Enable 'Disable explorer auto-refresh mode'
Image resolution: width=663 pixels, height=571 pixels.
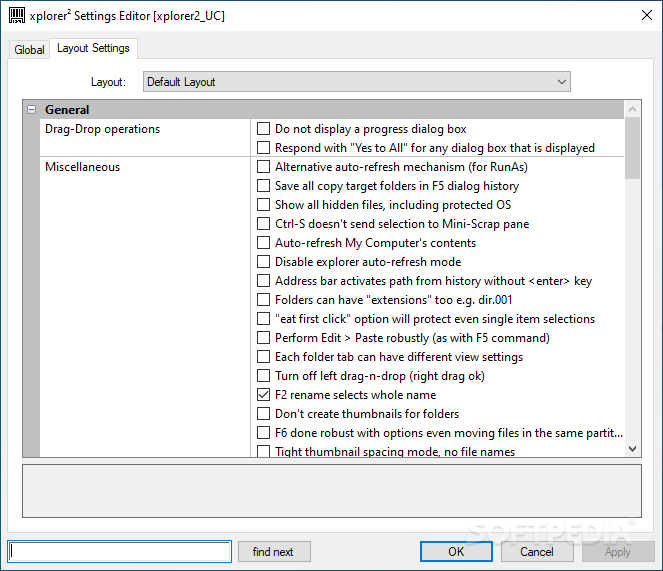click(263, 262)
